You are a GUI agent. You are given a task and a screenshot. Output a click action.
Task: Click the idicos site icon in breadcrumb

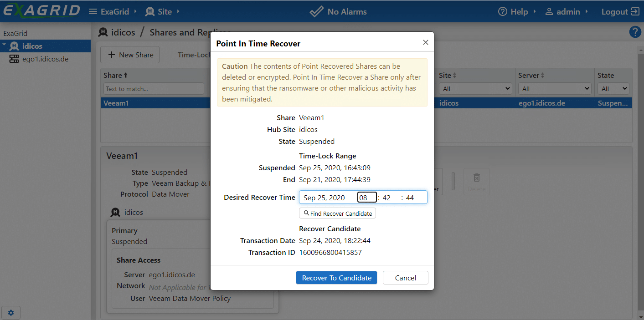click(x=103, y=32)
